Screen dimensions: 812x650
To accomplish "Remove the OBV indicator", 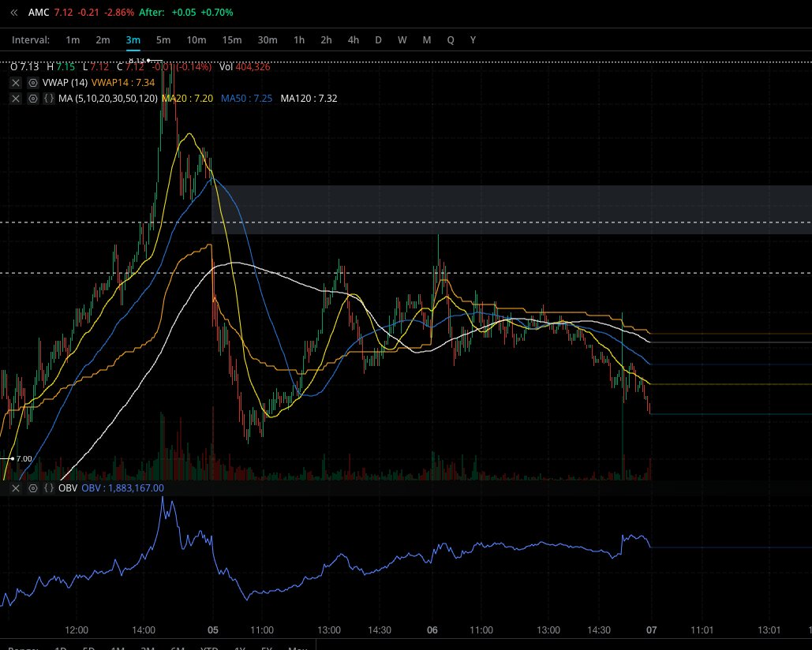I will pos(16,488).
